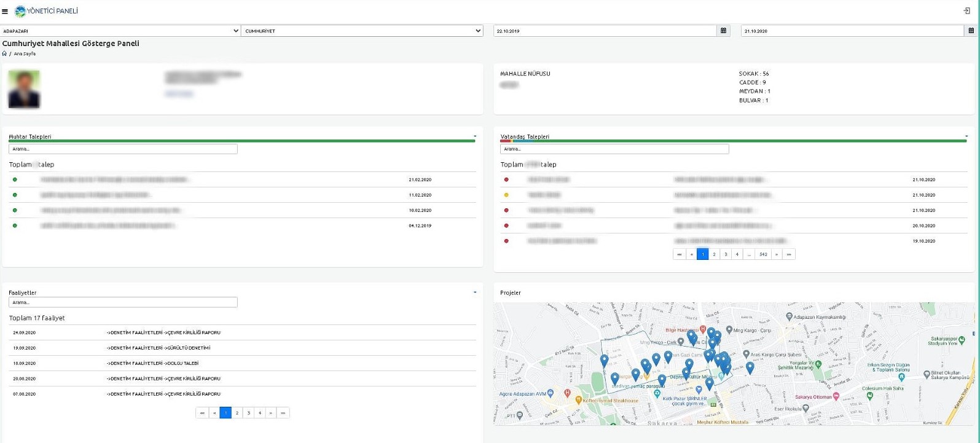
Task: Go to page 2 of Vatandaş Talepleri
Action: [x=714, y=254]
